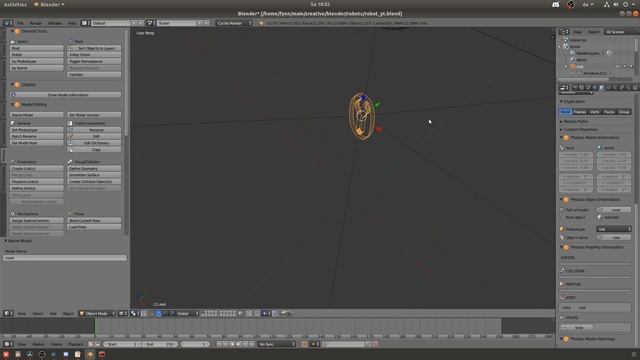640x360 pixels.
Task: Click the root object icon in outliner
Action: point(573,67)
